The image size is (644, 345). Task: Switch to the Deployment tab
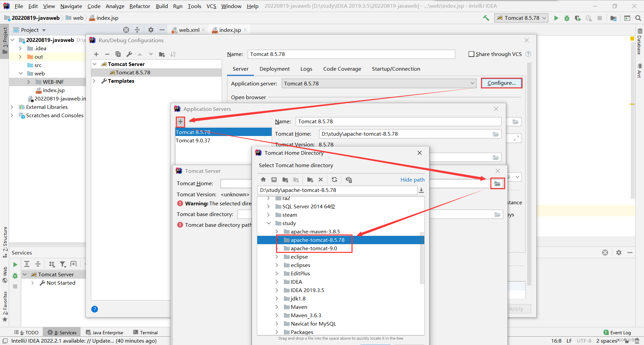tap(274, 69)
